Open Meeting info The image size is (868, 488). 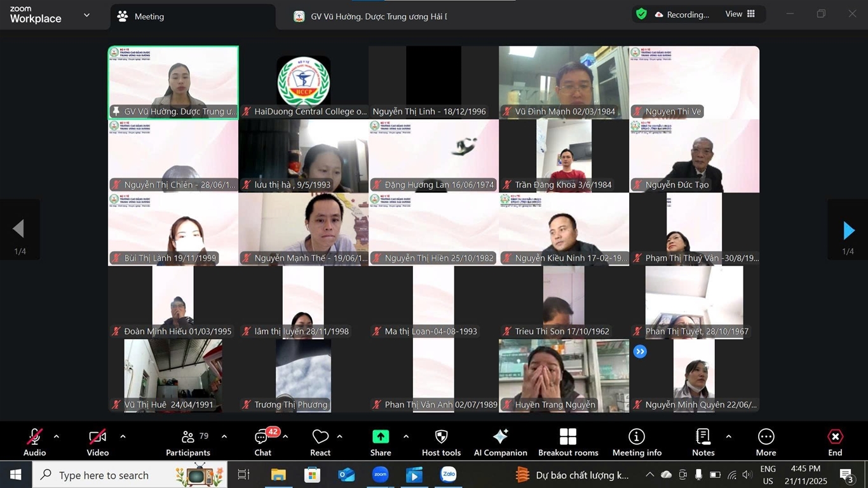pos(637,442)
